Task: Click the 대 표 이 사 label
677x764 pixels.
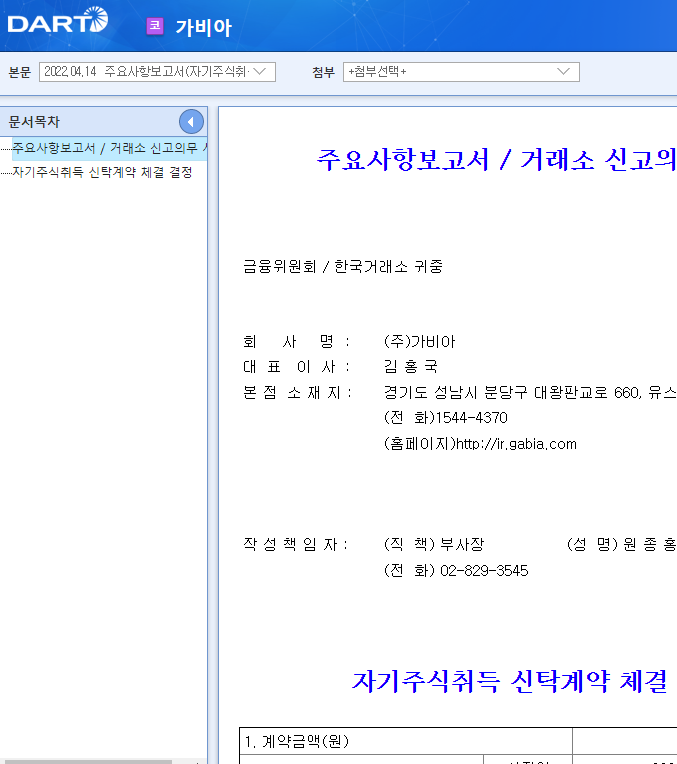Action: pos(296,366)
